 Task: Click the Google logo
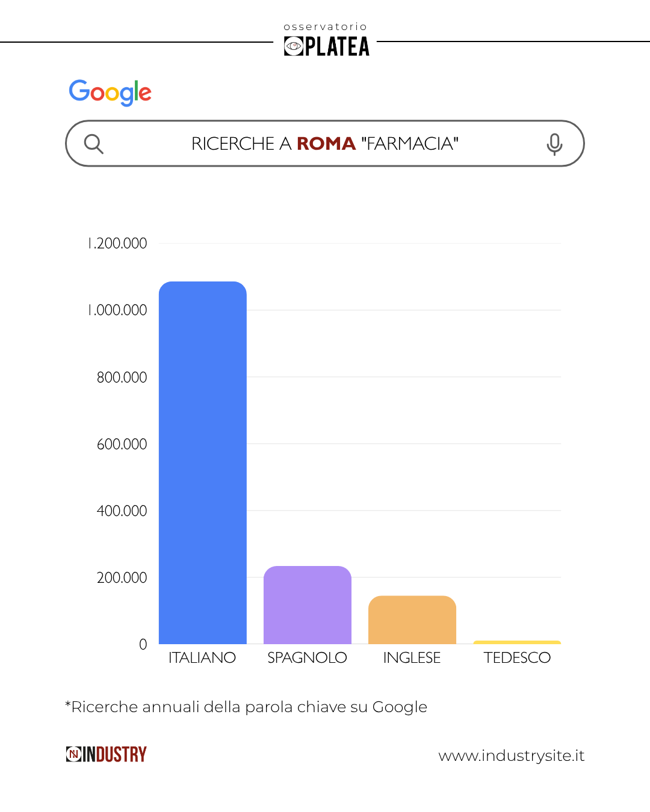coord(110,93)
